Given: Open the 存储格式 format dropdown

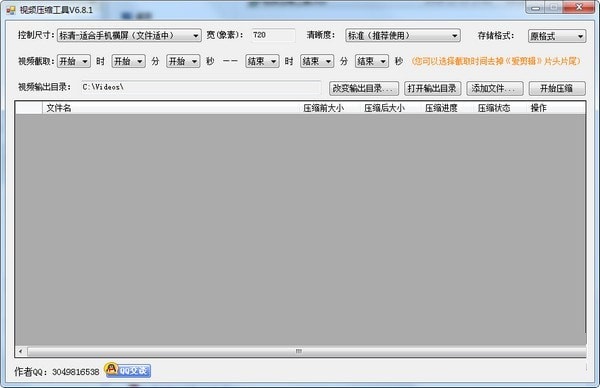Looking at the screenshot, I should pos(557,36).
